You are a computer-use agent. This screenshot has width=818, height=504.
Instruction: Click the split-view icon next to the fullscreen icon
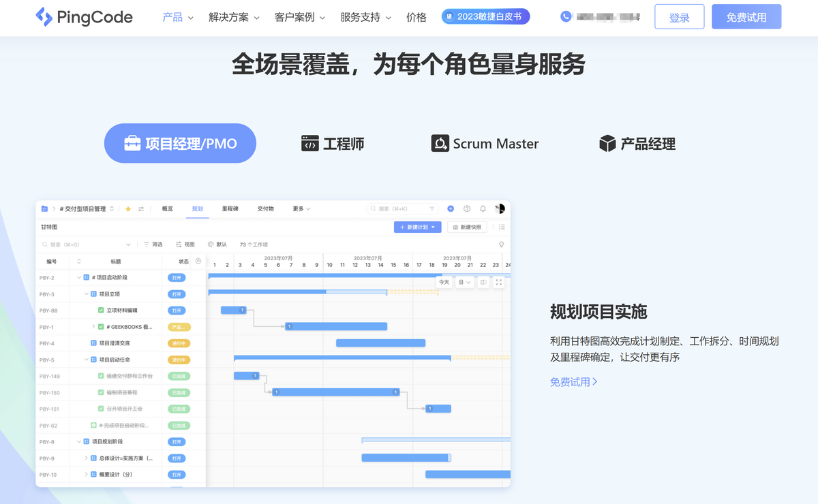tap(483, 282)
